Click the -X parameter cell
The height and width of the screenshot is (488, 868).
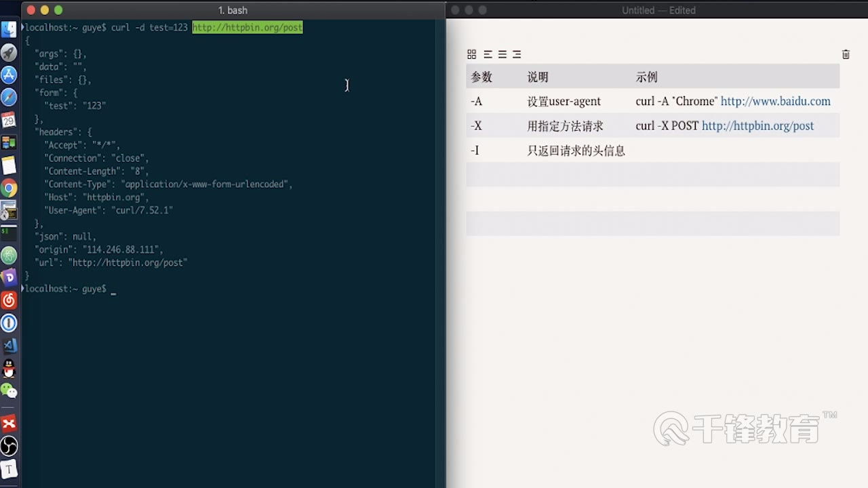[x=477, y=126]
